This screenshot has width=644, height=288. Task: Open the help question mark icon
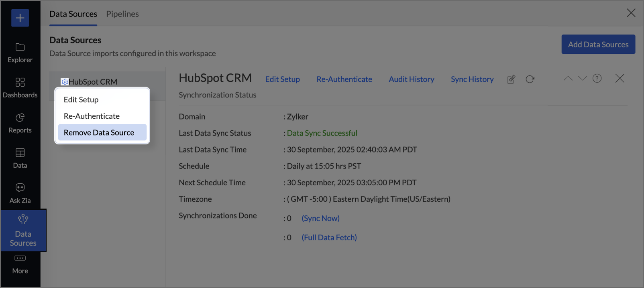[597, 79]
